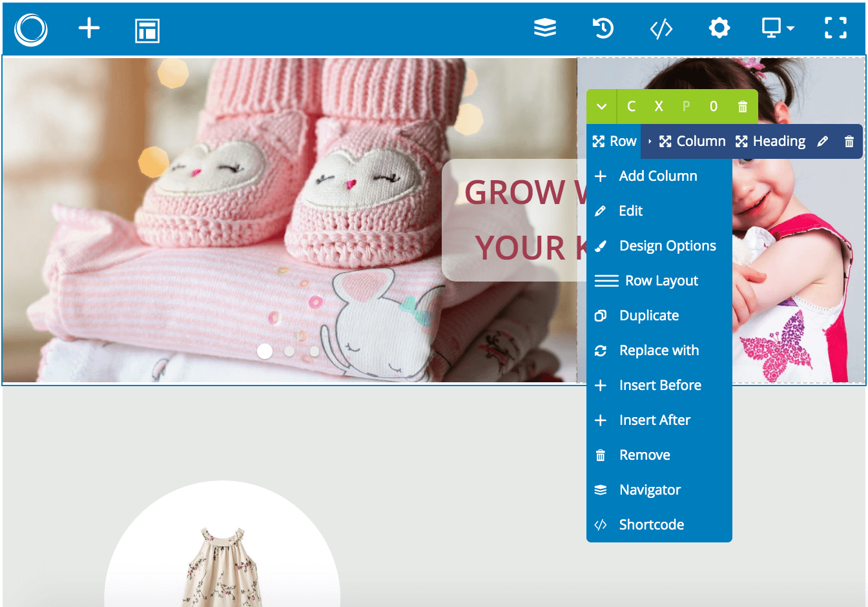Select Insert Before in the menu

(x=660, y=385)
